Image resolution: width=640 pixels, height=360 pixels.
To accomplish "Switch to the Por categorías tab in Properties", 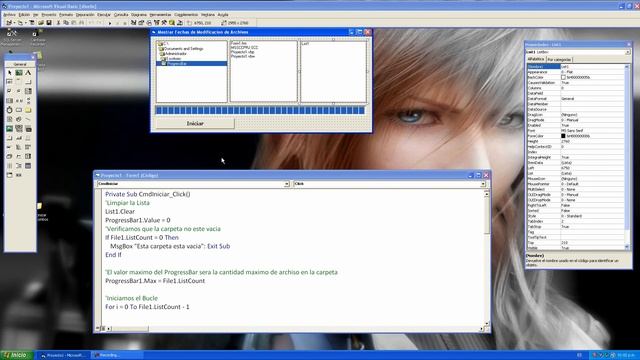I will click(x=559, y=60).
